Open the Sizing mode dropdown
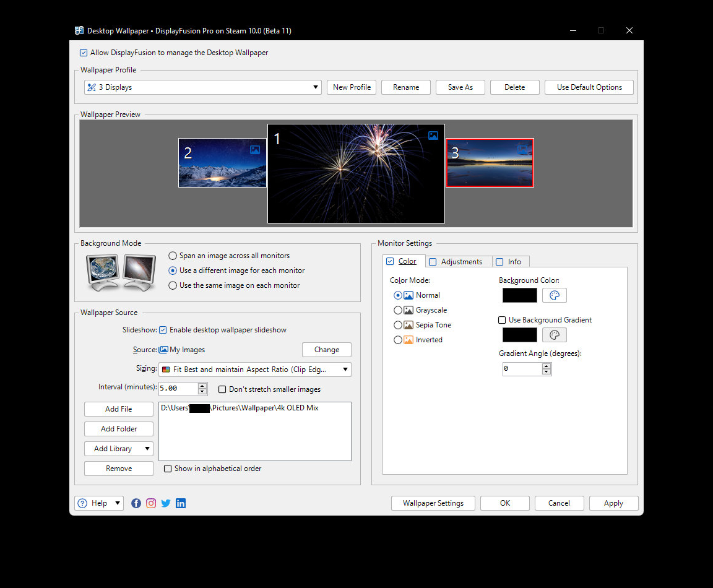Image resolution: width=713 pixels, height=588 pixels. [345, 370]
